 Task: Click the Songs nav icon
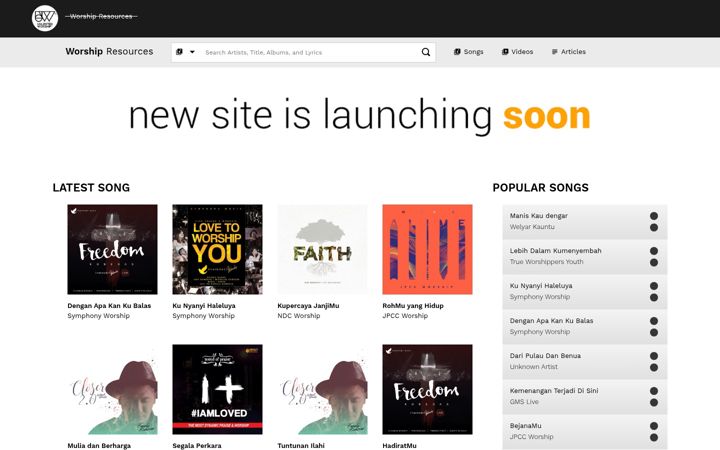457,51
